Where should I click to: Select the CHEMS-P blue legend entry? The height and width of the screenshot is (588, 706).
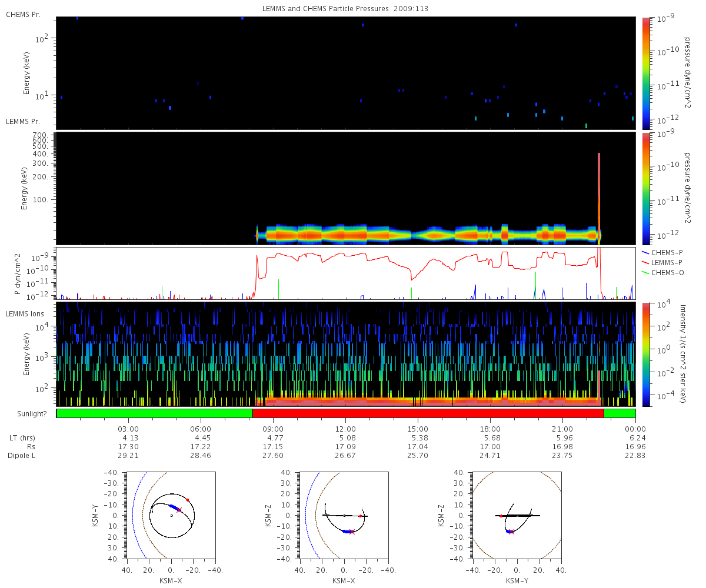[x=661, y=252]
